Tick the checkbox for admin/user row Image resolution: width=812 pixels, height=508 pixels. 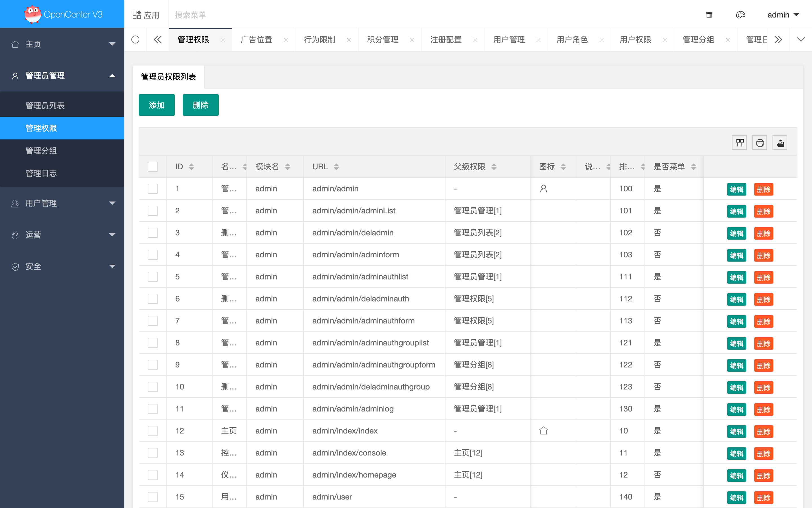click(x=153, y=497)
